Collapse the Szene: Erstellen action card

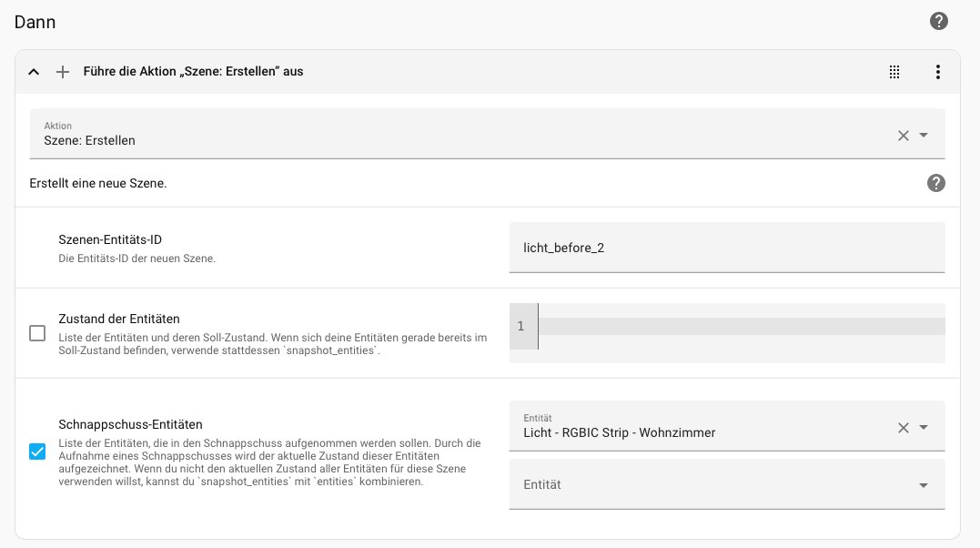click(x=34, y=72)
